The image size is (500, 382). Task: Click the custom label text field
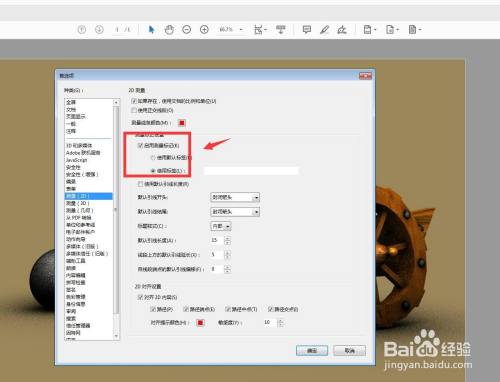coord(251,171)
